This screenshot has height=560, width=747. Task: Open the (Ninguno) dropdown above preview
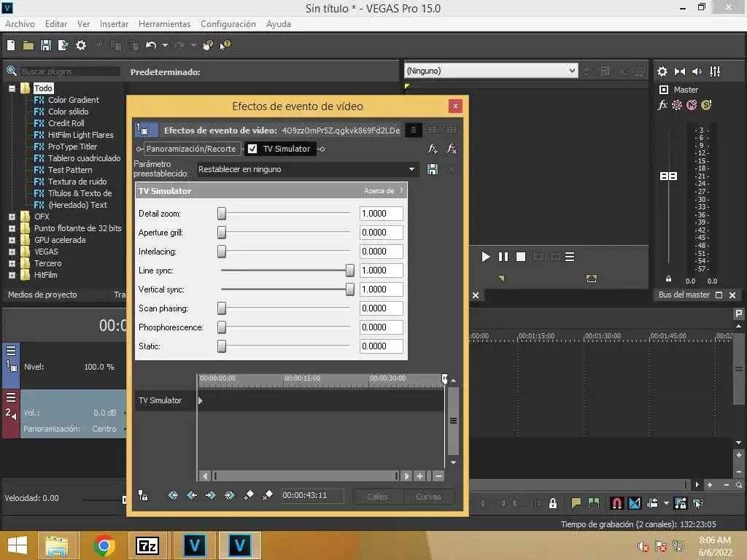click(491, 71)
